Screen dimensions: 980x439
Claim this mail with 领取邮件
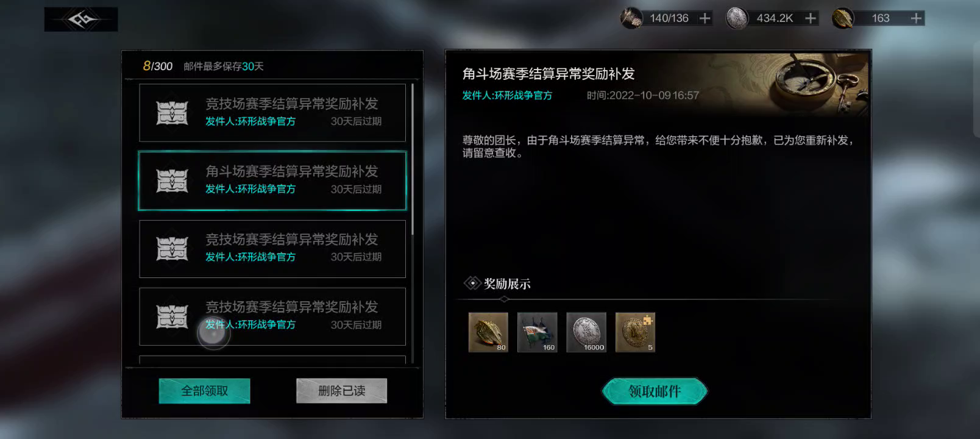(655, 391)
